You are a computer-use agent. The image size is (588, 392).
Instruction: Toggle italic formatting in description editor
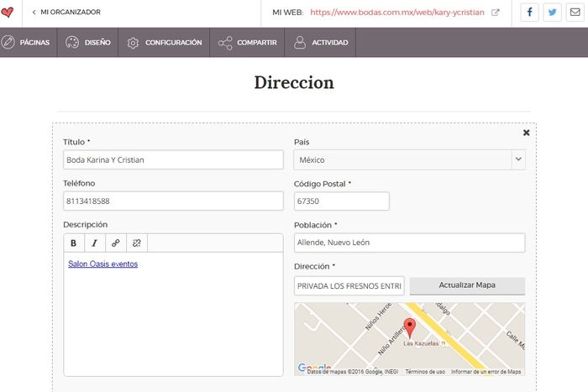pyautogui.click(x=95, y=243)
